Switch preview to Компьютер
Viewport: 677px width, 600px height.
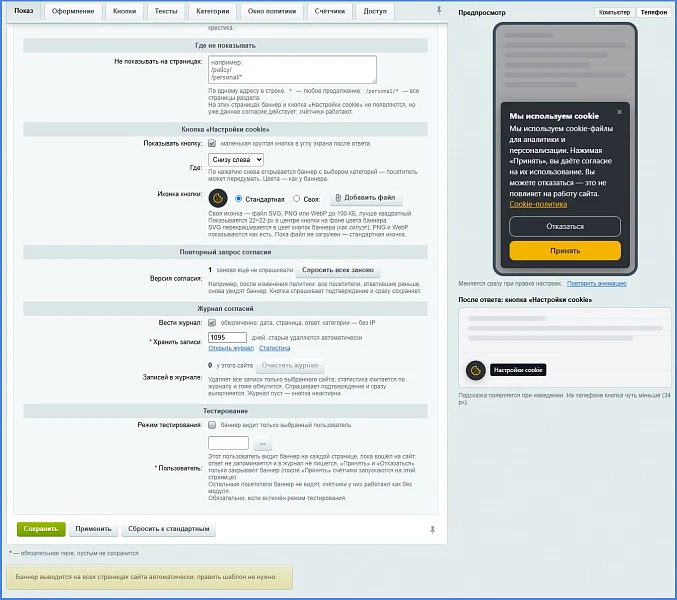point(614,12)
